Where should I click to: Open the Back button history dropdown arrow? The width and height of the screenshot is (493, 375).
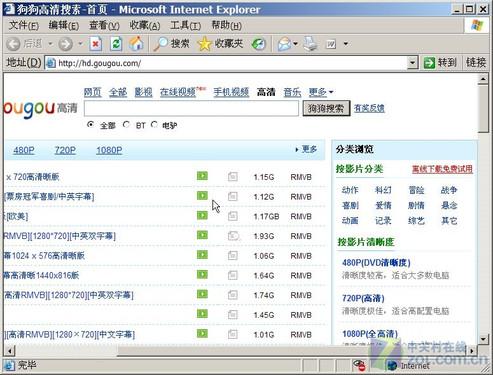pyautogui.click(x=50, y=44)
